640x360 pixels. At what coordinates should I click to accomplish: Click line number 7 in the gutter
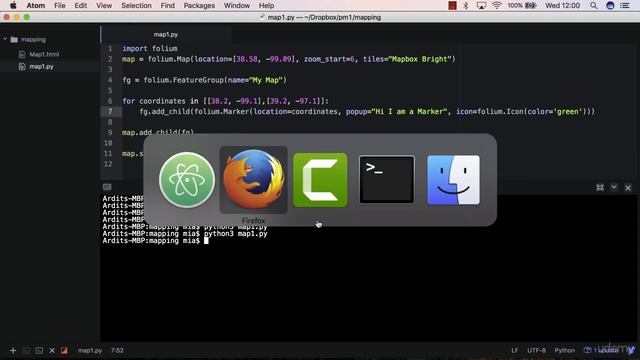[110, 111]
